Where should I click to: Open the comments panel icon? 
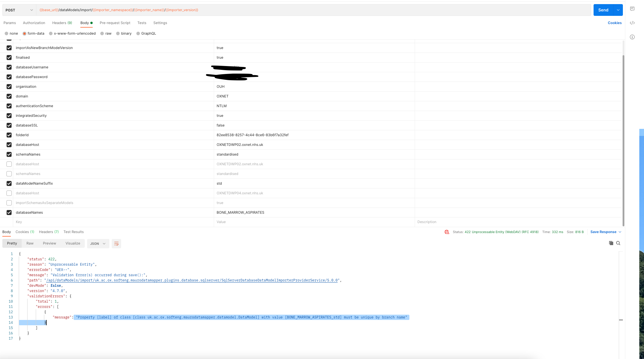coord(632,9)
